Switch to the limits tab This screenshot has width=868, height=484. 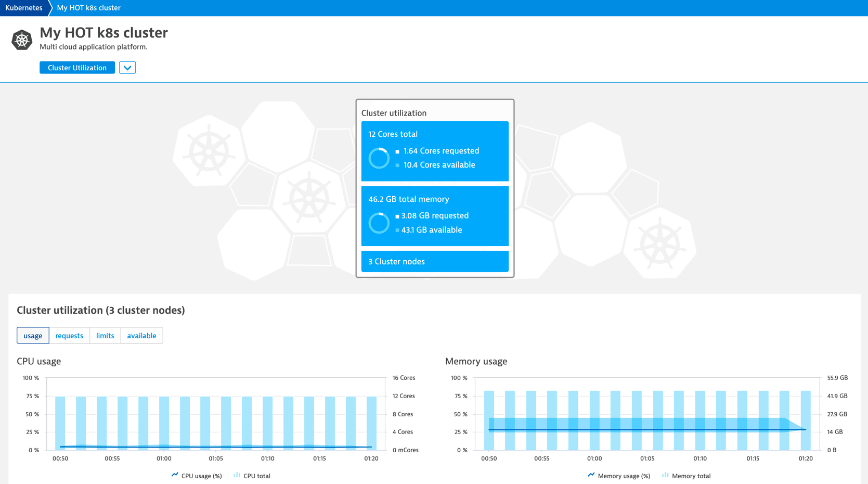coord(105,336)
